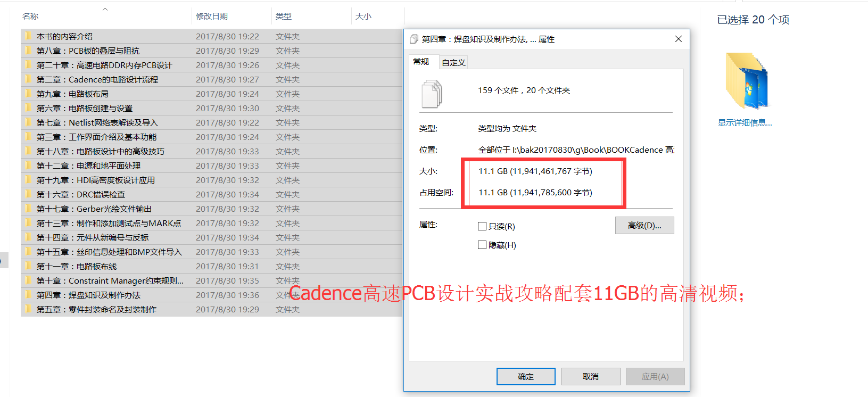Click the large stacked folders preview icon
The width and height of the screenshot is (868, 397).
747,80
